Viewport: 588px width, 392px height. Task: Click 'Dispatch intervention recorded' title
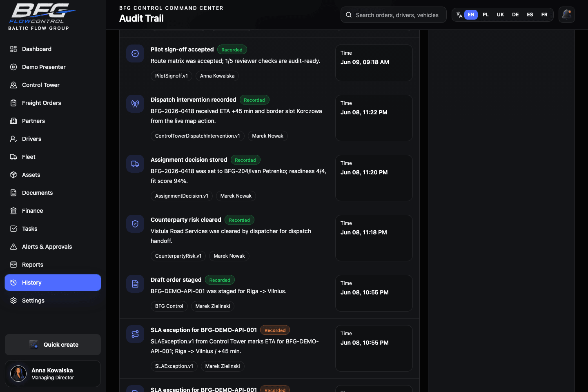pos(194,100)
